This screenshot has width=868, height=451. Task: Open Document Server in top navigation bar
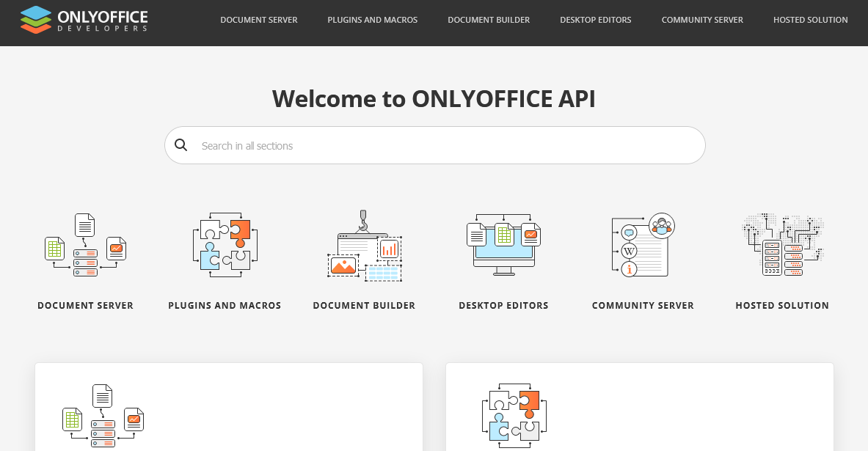pyautogui.click(x=258, y=20)
